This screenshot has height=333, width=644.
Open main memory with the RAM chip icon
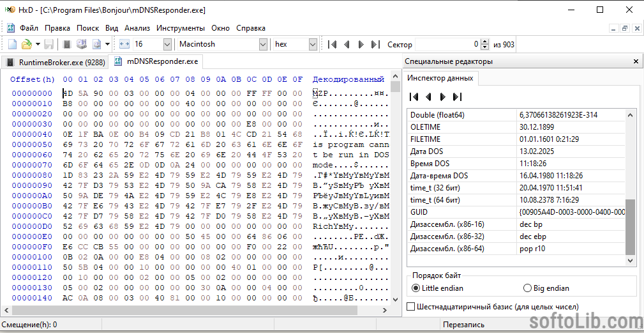pos(68,44)
